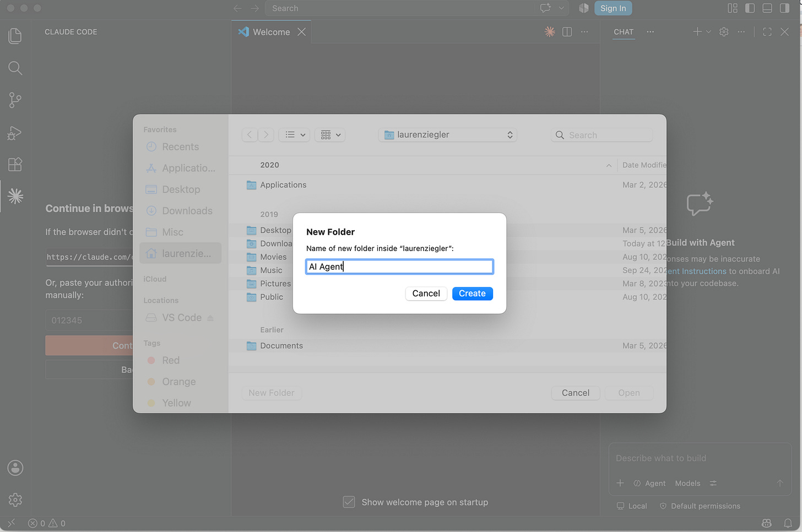Image resolution: width=802 pixels, height=532 pixels.
Task: Add context with the plus in chat input
Action: pyautogui.click(x=620, y=483)
